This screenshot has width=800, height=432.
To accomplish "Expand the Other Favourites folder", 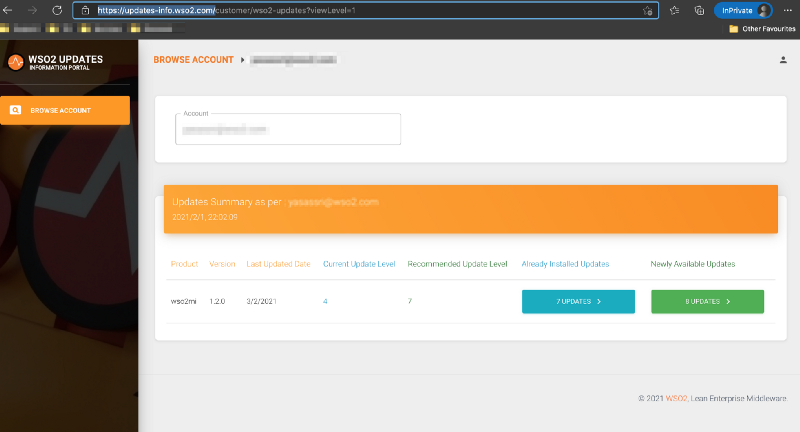I will point(762,29).
